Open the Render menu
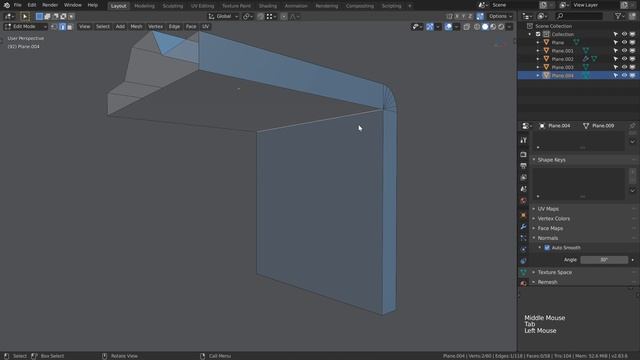 pyautogui.click(x=50, y=5)
